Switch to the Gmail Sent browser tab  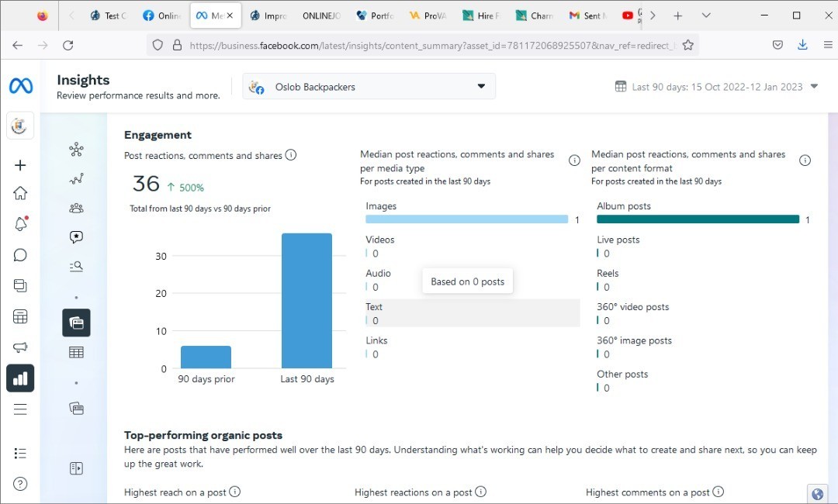tap(588, 16)
